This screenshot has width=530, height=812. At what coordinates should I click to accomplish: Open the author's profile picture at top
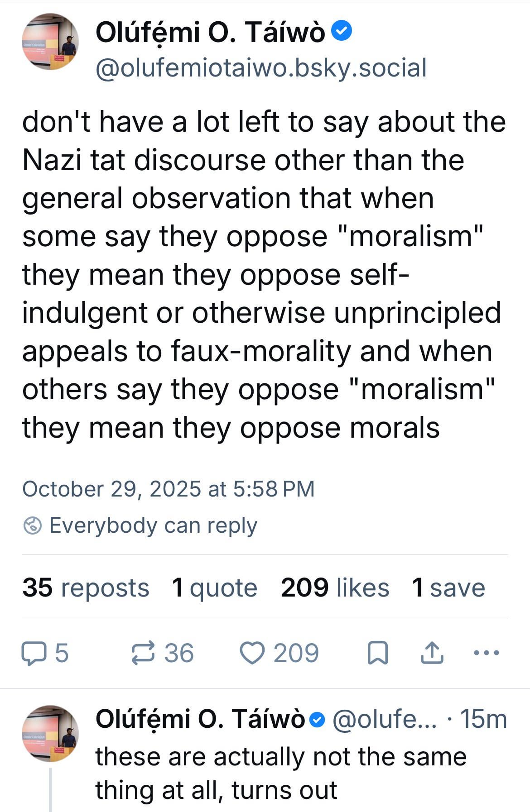tap(50, 42)
